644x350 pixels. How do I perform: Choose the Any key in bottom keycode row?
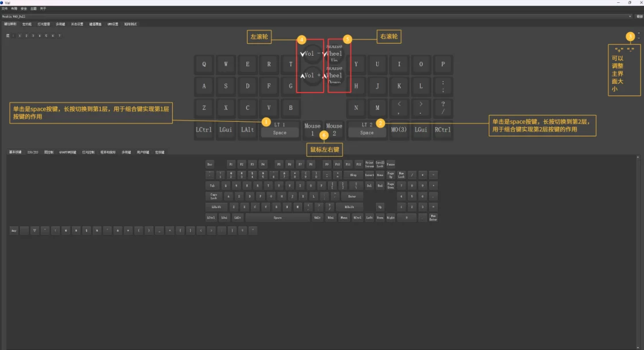tap(13, 230)
